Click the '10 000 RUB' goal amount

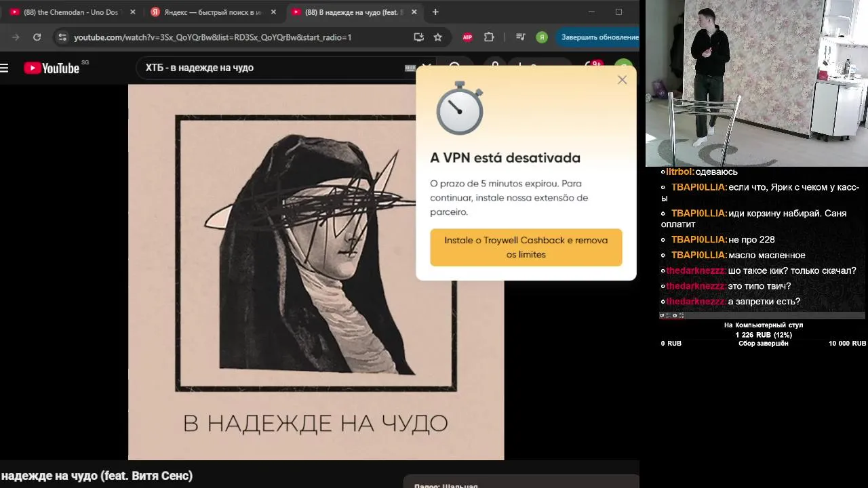pos(847,344)
